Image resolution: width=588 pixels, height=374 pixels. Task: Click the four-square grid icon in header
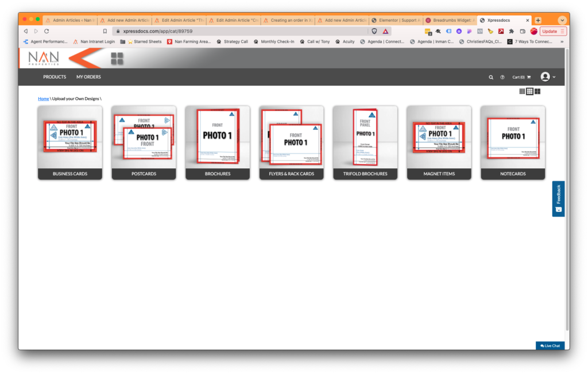[x=117, y=59]
